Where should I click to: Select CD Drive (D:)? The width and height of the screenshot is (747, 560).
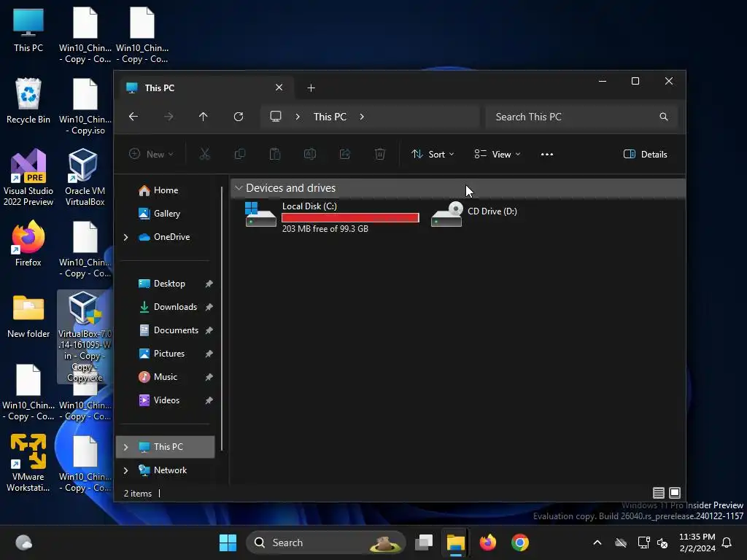pos(474,214)
